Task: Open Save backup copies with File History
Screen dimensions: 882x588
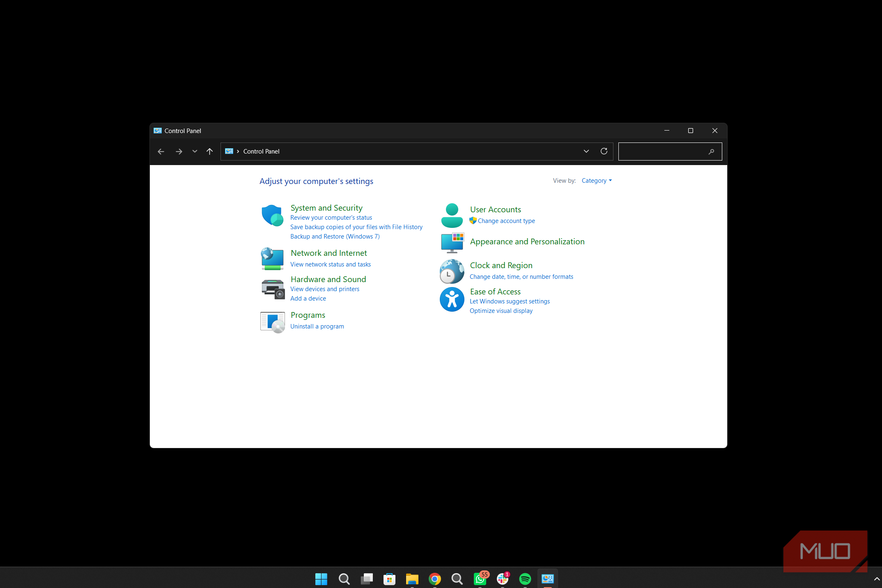Action: tap(356, 227)
